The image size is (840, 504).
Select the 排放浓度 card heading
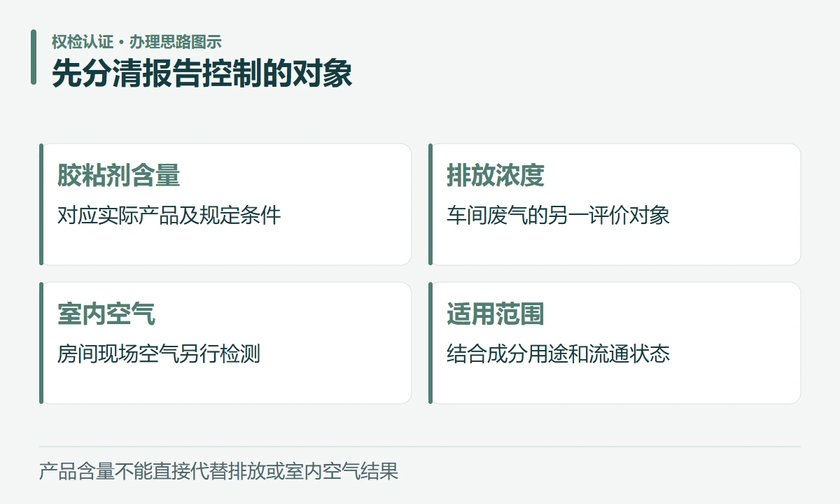click(x=496, y=175)
